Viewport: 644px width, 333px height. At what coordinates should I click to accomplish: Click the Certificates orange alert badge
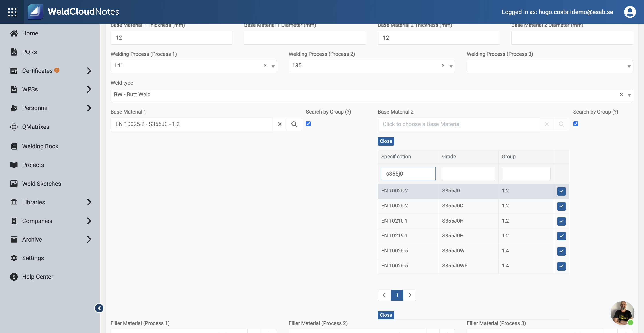[x=57, y=70]
